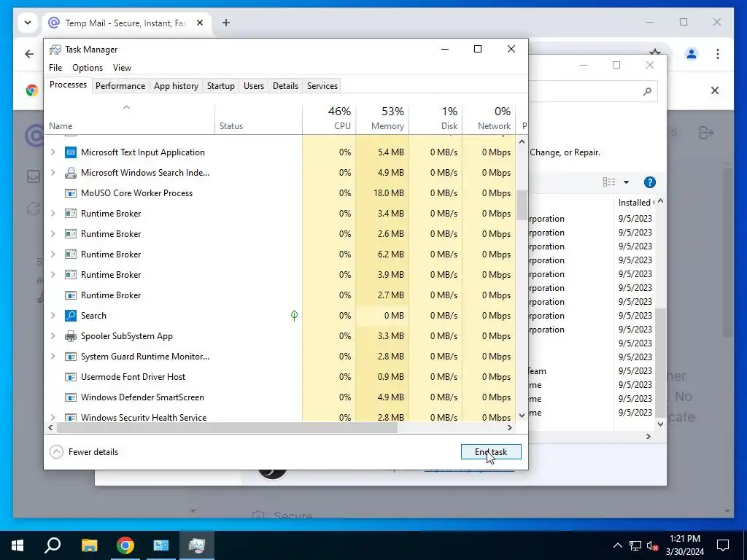Viewport: 747px width, 560px height.
Task: Switch to Control Panel taskbar icon
Action: click(x=161, y=545)
